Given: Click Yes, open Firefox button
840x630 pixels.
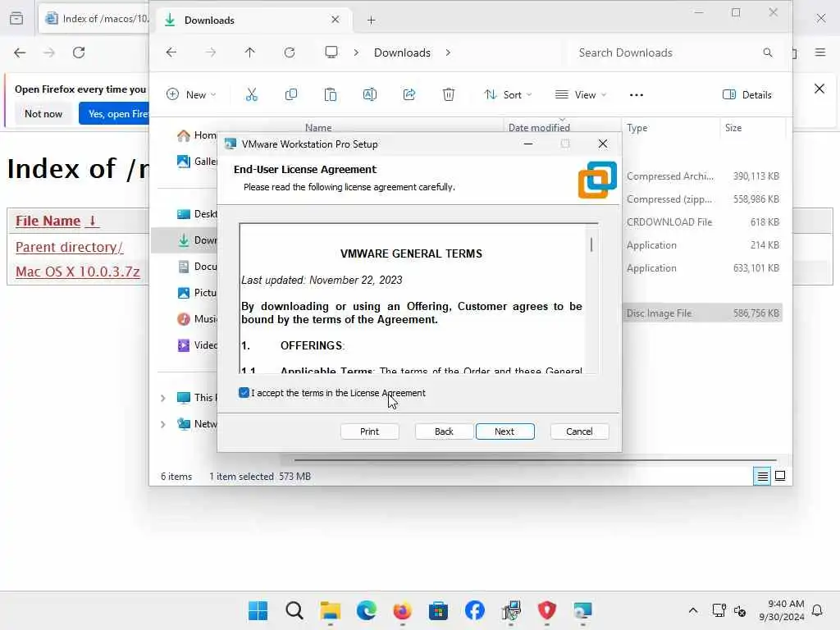Looking at the screenshot, I should pyautogui.click(x=114, y=113).
